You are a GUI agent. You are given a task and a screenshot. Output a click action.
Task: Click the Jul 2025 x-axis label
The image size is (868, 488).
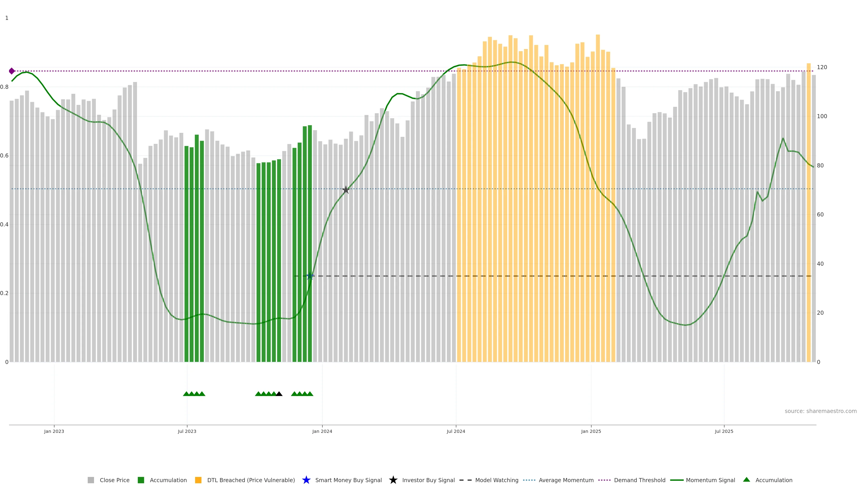[724, 432]
